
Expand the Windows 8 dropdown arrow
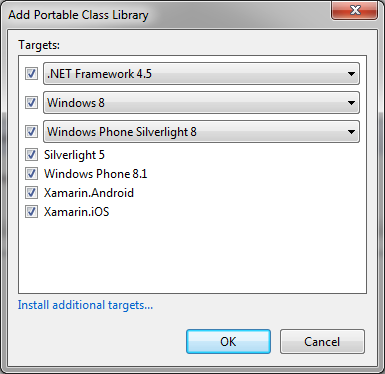point(351,103)
